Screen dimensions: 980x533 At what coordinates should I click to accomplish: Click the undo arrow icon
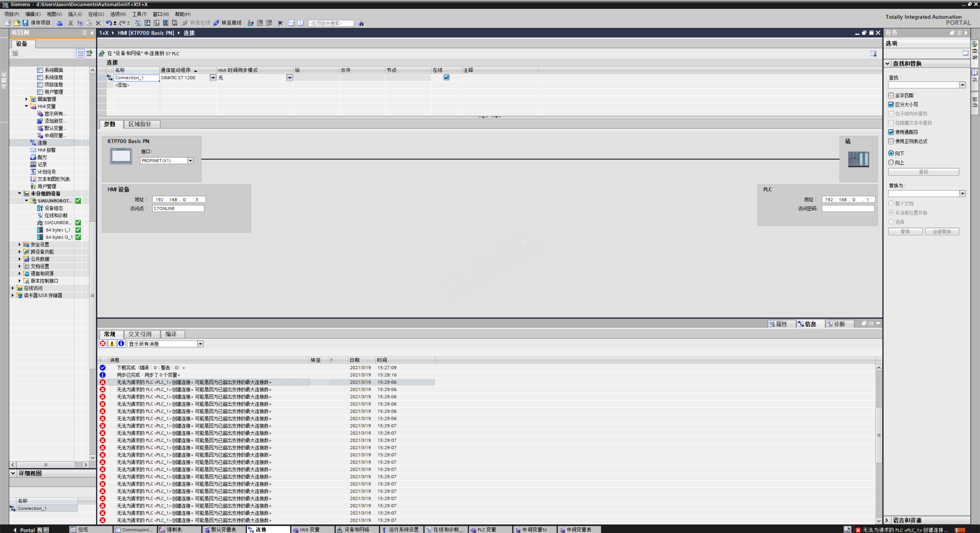(108, 23)
